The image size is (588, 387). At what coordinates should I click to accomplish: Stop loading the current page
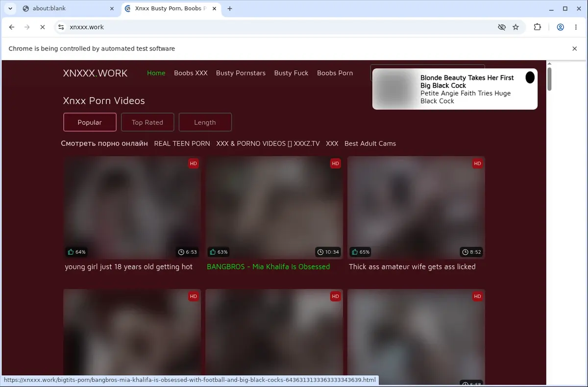coord(42,27)
